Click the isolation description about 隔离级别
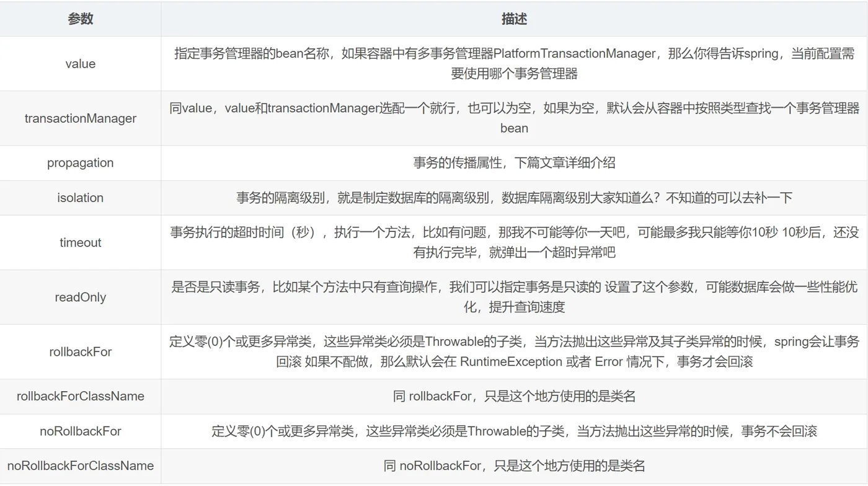Image resolution: width=868 pixels, height=486 pixels. 514,198
